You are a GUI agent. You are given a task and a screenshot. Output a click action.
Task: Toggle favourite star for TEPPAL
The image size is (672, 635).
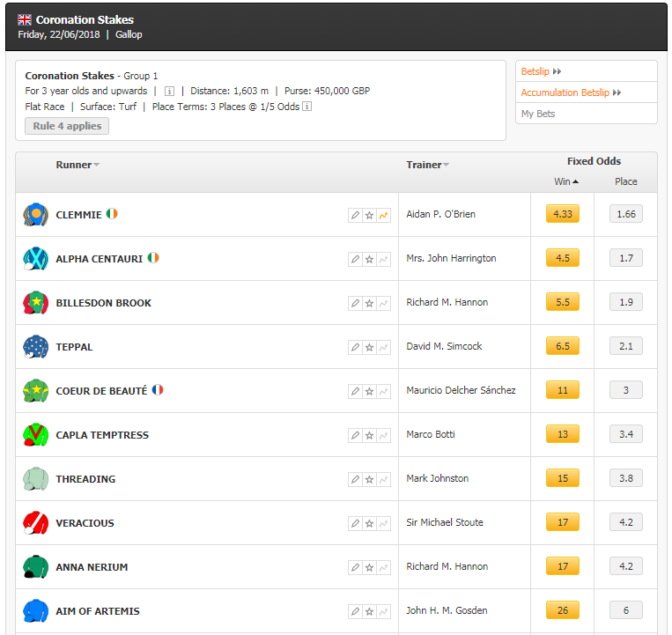coord(369,347)
